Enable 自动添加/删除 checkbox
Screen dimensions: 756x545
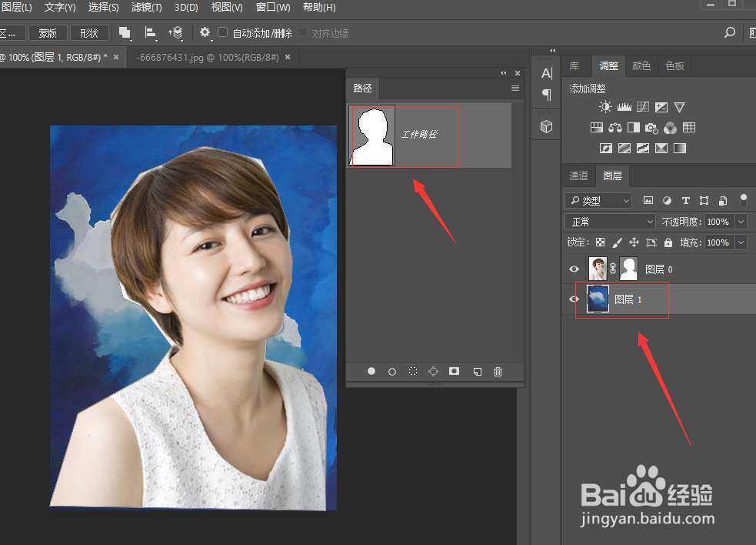point(223,33)
